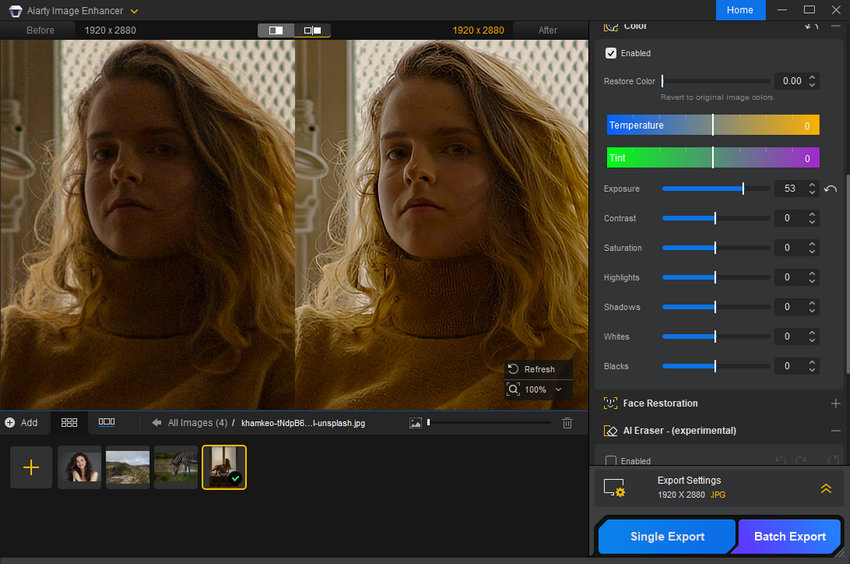Click the Temperature color slider
This screenshot has height=564, width=850.
point(713,125)
